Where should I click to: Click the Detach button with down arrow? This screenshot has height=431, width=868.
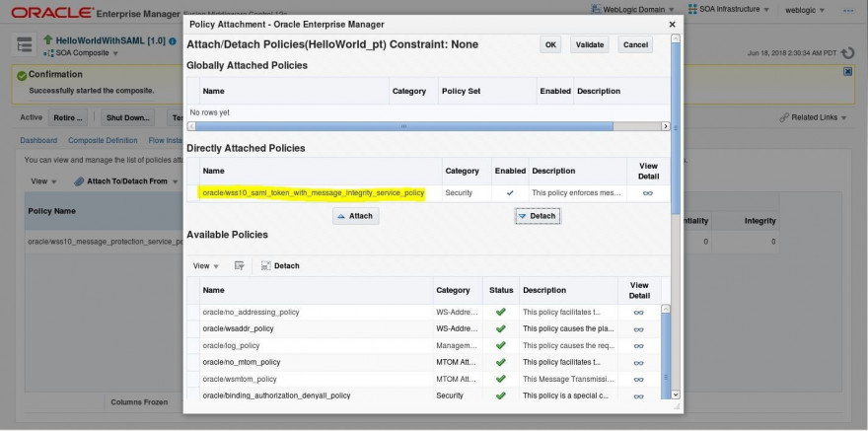pos(537,216)
